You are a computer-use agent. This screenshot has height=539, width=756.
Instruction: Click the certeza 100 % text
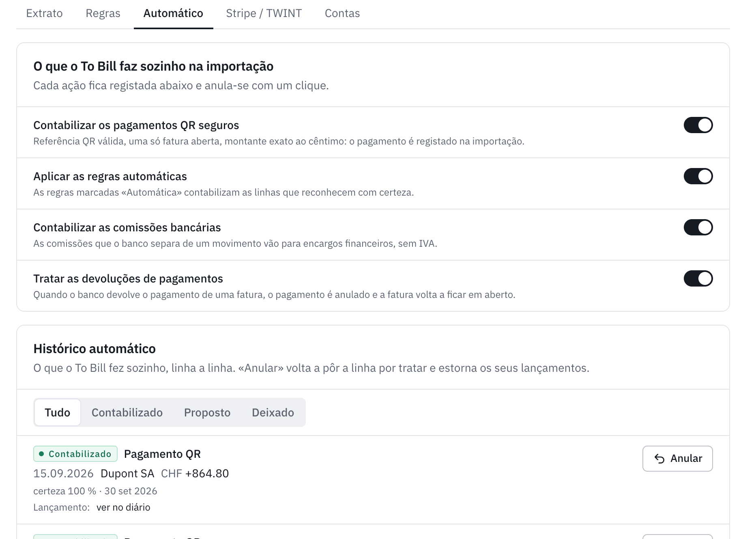[65, 491]
